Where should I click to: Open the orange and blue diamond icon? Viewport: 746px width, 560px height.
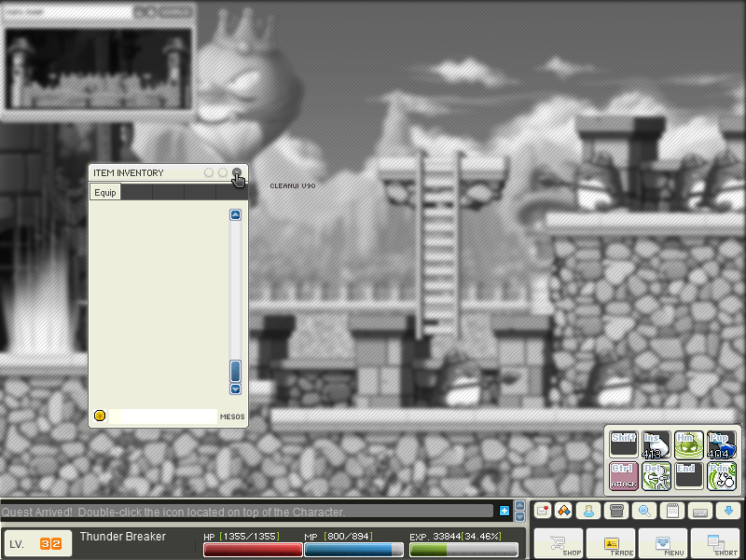point(564,511)
